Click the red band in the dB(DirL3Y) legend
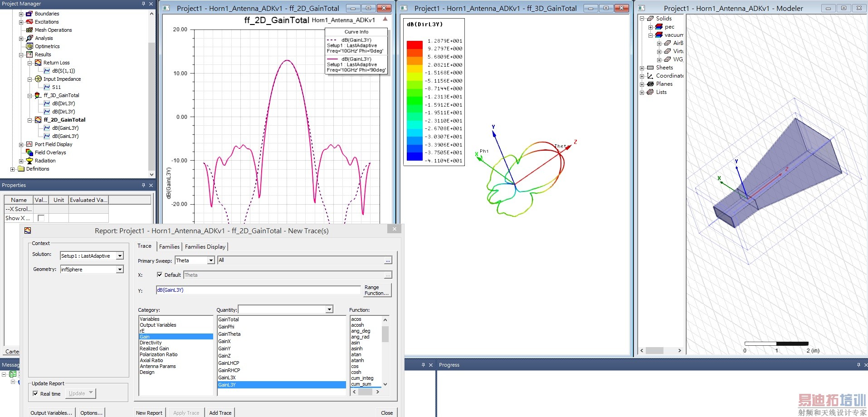Viewport: 868px width, 417px height. (x=414, y=44)
